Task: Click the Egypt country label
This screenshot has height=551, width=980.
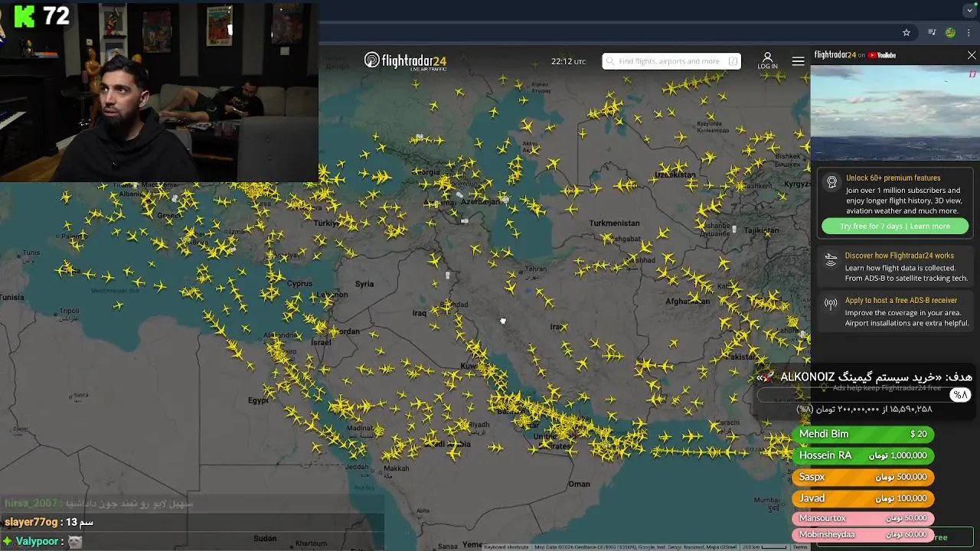Action: pos(259,400)
